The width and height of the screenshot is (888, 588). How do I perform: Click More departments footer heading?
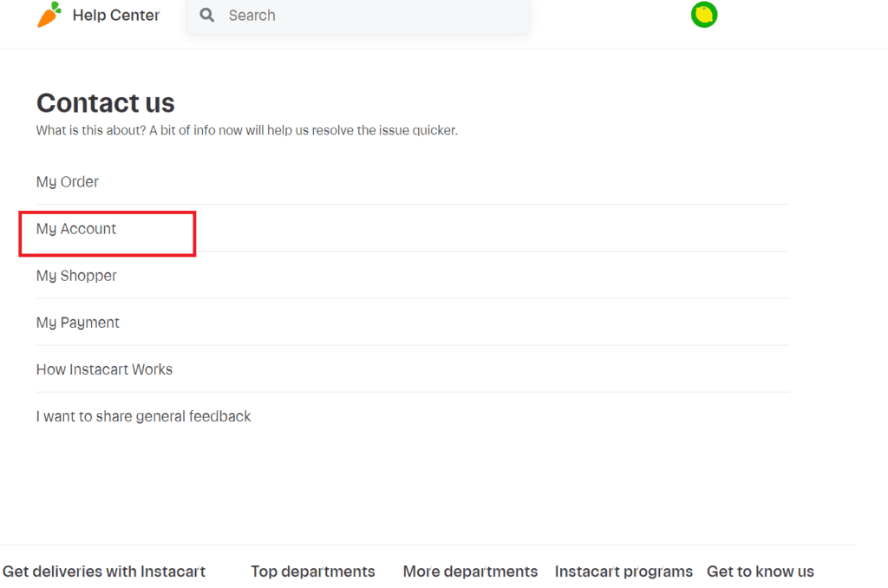point(470,572)
